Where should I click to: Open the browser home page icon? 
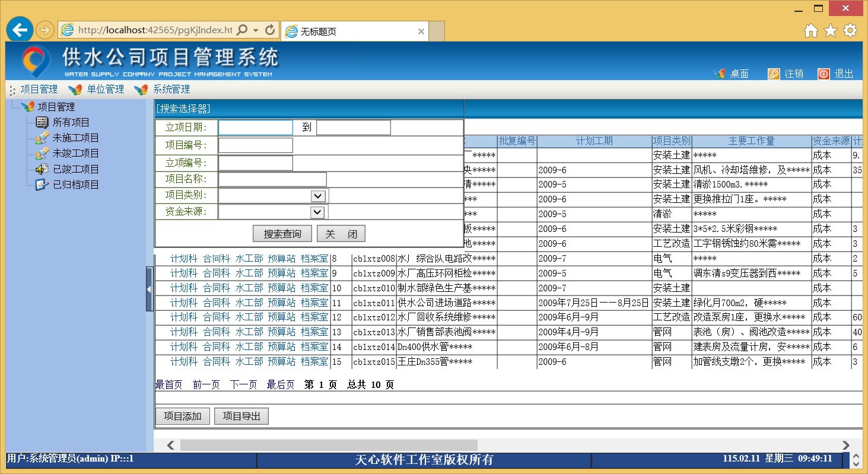(x=810, y=31)
